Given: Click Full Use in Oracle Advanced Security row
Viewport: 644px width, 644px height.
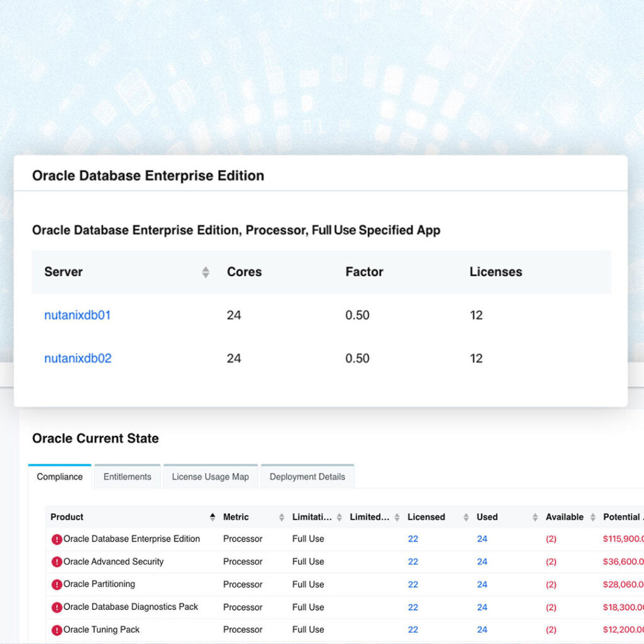Looking at the screenshot, I should (308, 562).
